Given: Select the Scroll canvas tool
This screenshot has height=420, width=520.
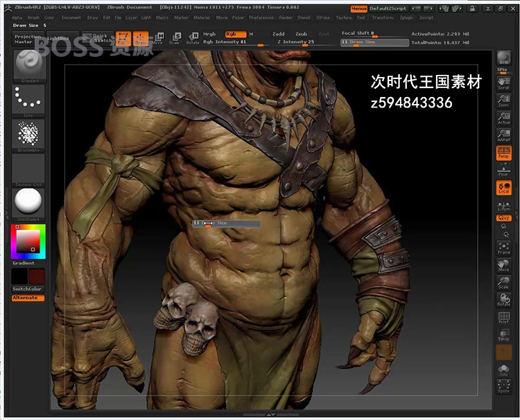Looking at the screenshot, I should (504, 83).
